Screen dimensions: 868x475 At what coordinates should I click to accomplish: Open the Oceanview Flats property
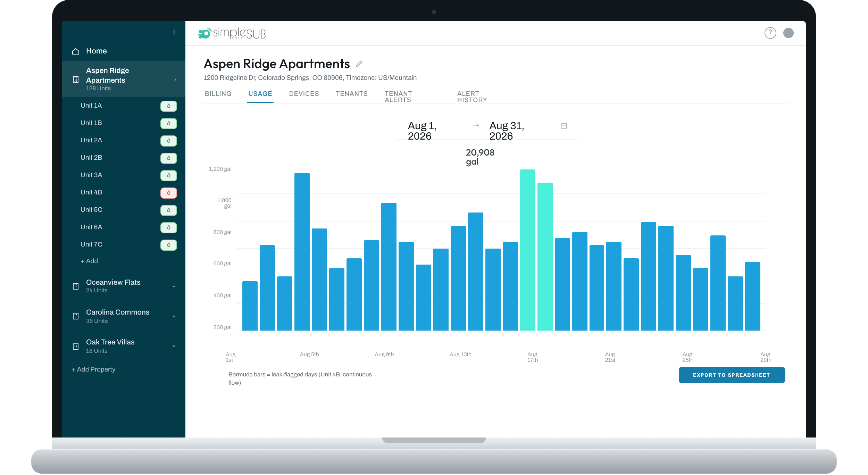coord(113,283)
